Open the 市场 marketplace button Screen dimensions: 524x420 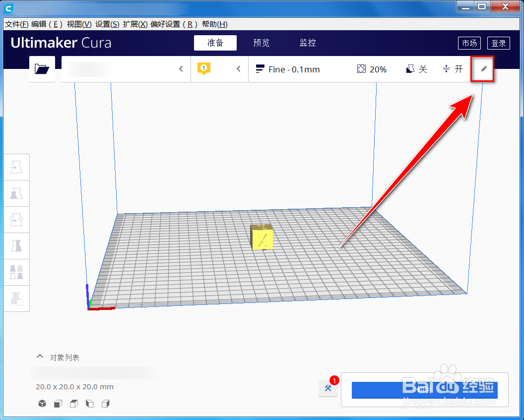pyautogui.click(x=469, y=43)
